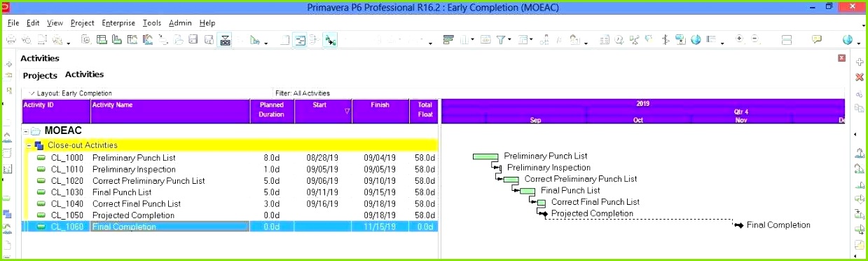Select activity CL_1010 row
This screenshot has width=868, height=261.
coord(230,169)
